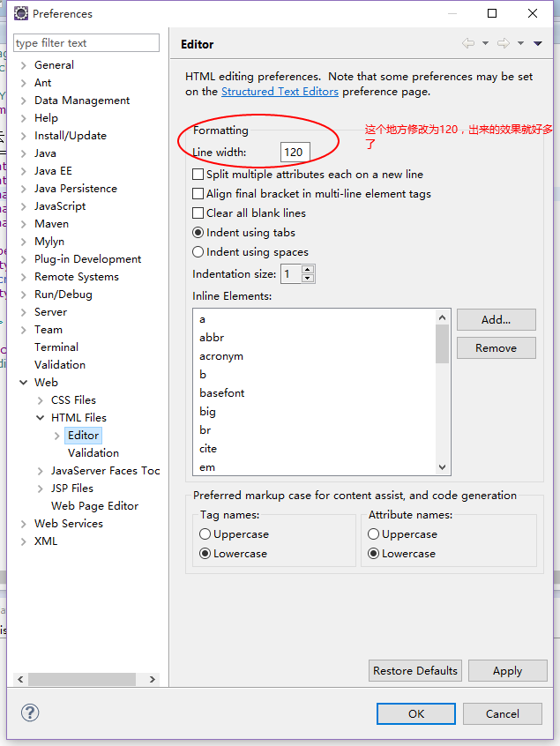The image size is (560, 746).
Task: Select the JavaScript preferences item
Action: [x=60, y=206]
